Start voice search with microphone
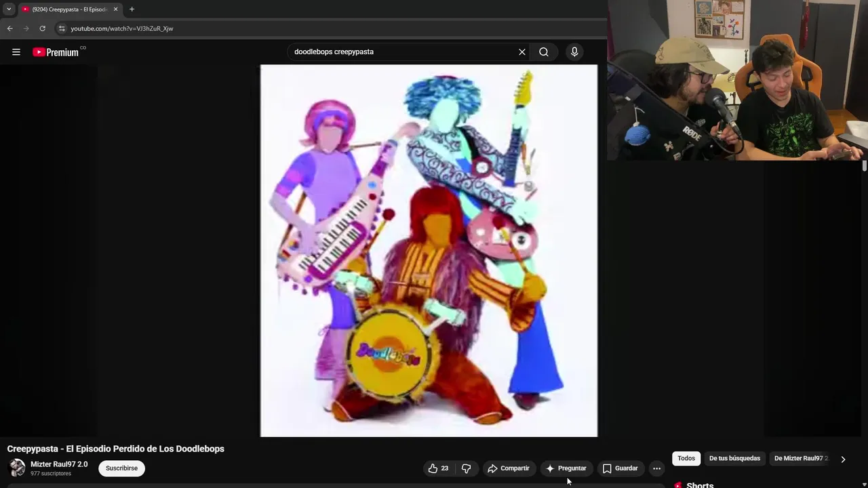Viewport: 868px width, 488px height. [574, 52]
